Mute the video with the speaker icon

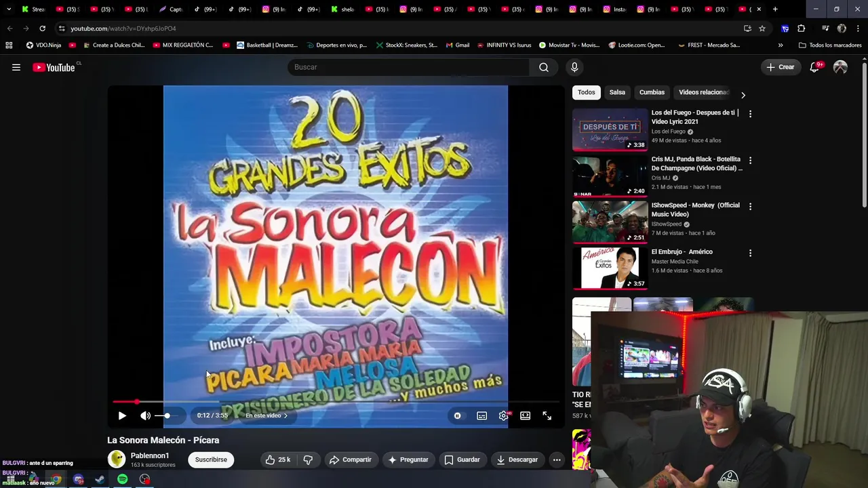click(x=145, y=415)
